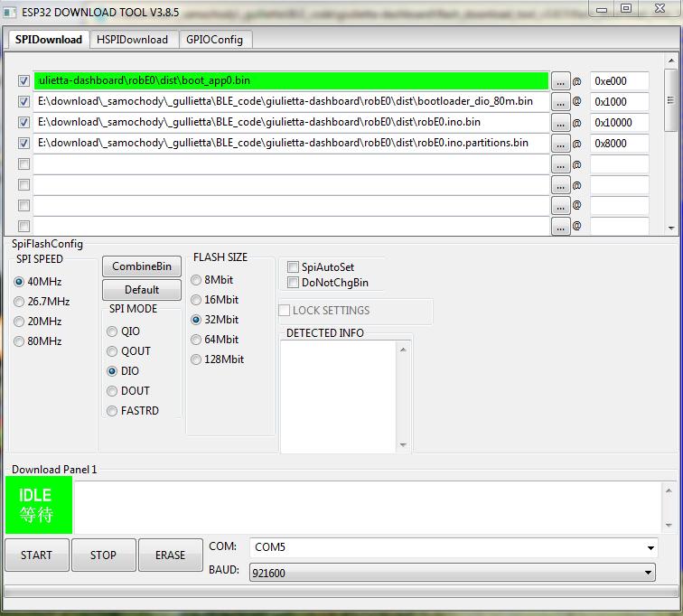Viewport: 683px width, 616px height.
Task: Browse file for the robE0.ino.bin row
Action: click(x=561, y=123)
